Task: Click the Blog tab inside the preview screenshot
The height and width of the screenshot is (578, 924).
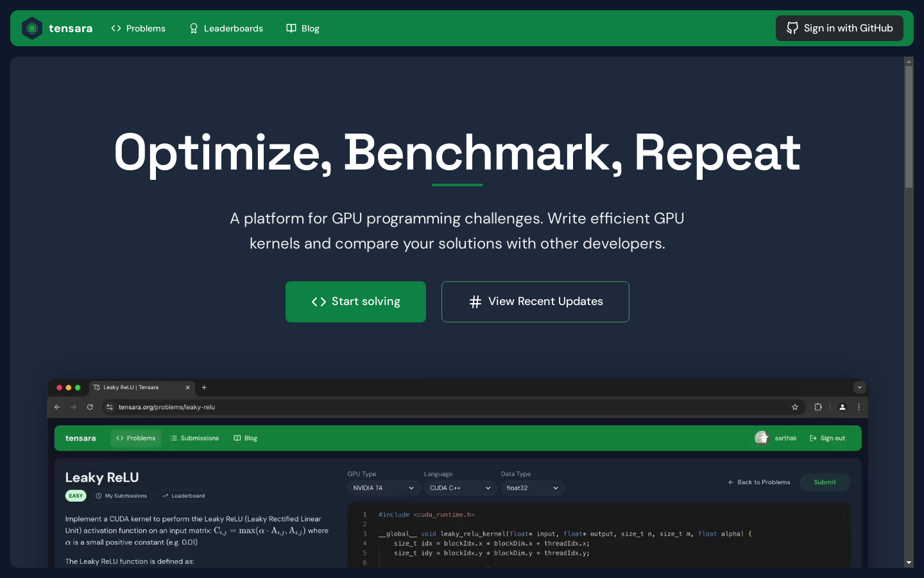Action: [x=246, y=438]
